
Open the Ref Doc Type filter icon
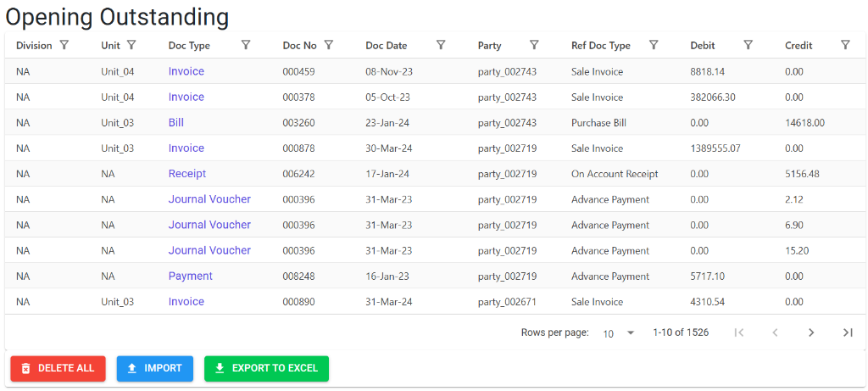[x=654, y=46]
